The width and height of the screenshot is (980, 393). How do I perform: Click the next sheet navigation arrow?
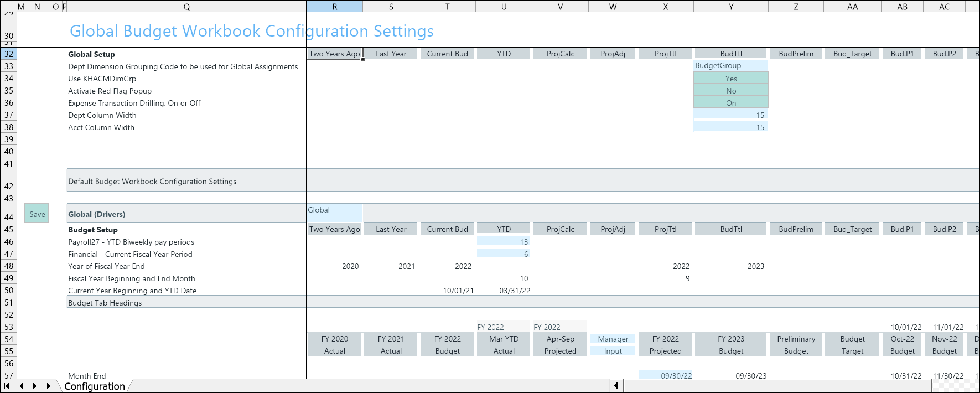pos(34,386)
